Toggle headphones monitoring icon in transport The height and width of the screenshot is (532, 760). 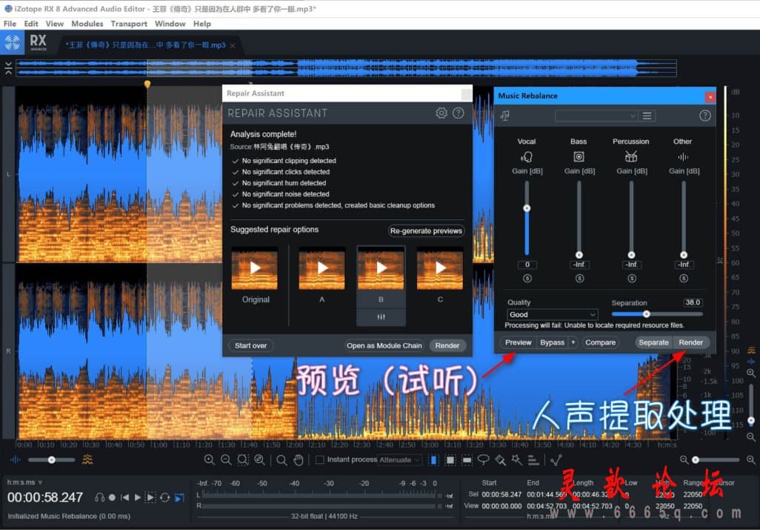(99, 497)
